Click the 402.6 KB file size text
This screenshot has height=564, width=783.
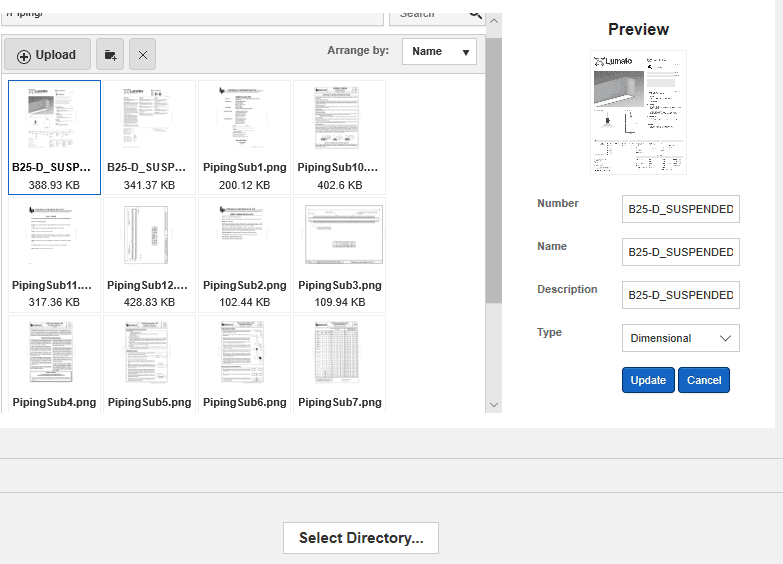point(340,185)
